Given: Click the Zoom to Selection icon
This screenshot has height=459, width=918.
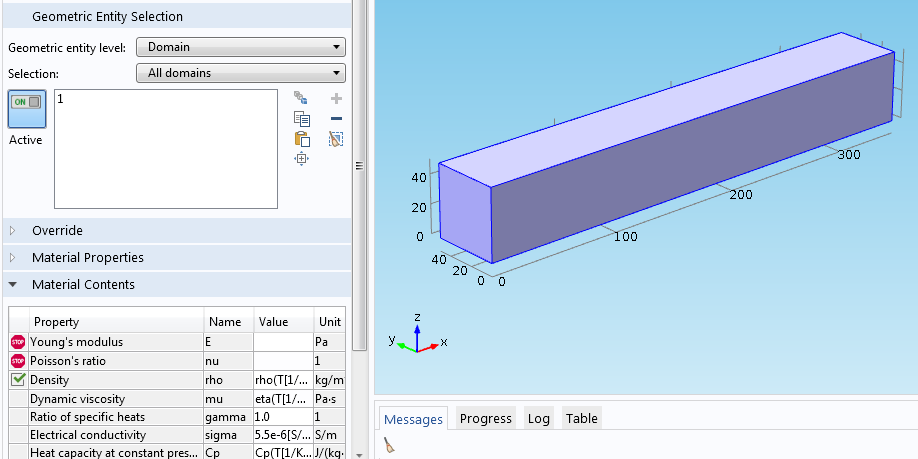Looking at the screenshot, I should (x=301, y=159).
